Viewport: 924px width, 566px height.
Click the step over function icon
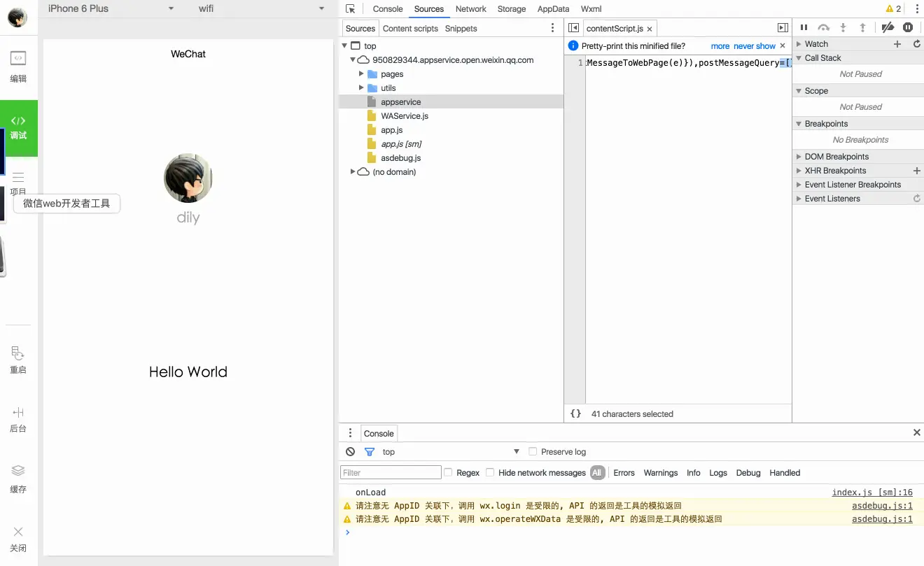pyautogui.click(x=824, y=27)
